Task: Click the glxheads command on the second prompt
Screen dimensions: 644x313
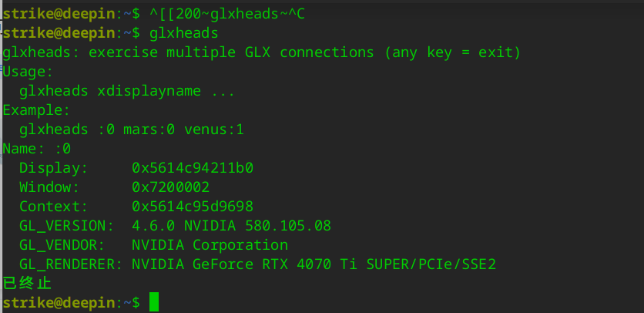Action: pyautogui.click(x=183, y=33)
